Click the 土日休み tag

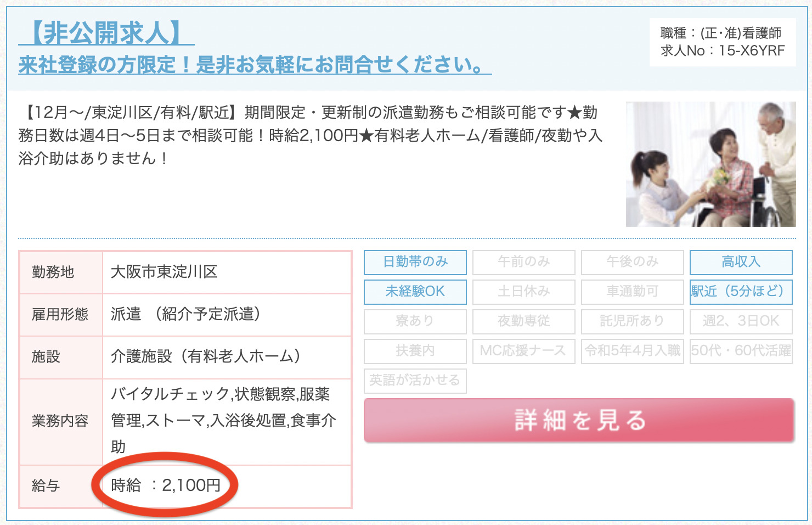(x=524, y=292)
